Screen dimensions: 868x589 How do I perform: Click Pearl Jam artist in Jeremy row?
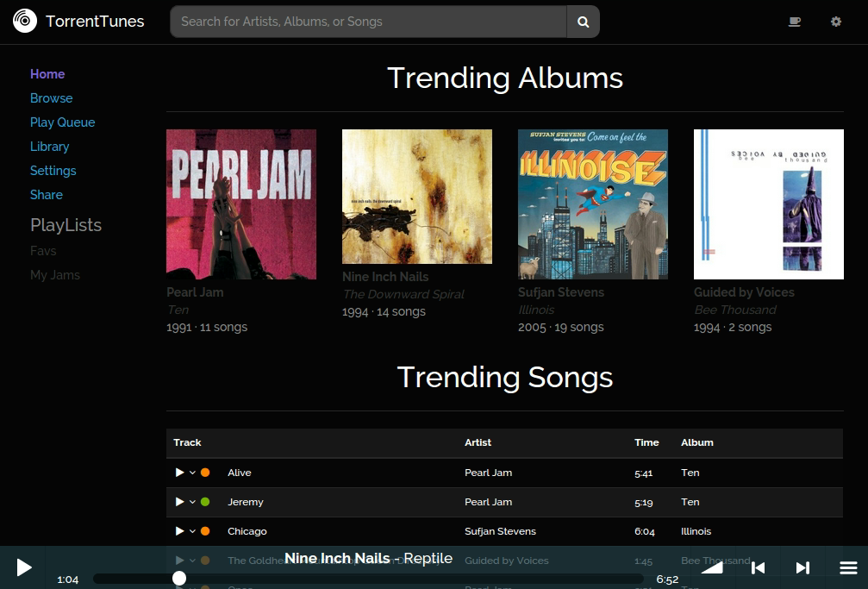(488, 502)
